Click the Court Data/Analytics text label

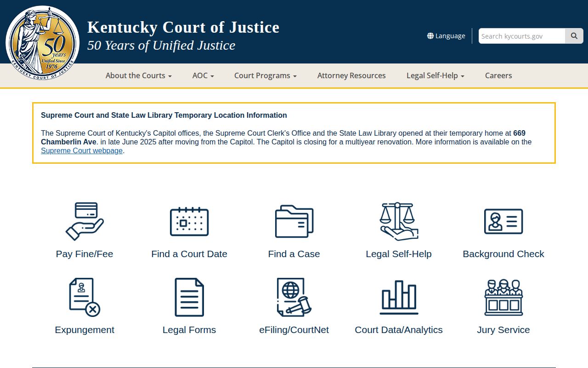click(x=399, y=330)
